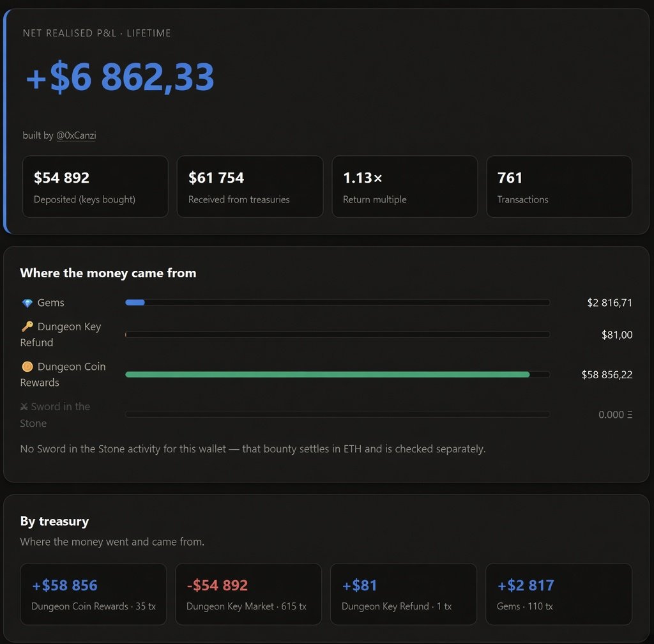Select the Transactions count card

tap(559, 187)
